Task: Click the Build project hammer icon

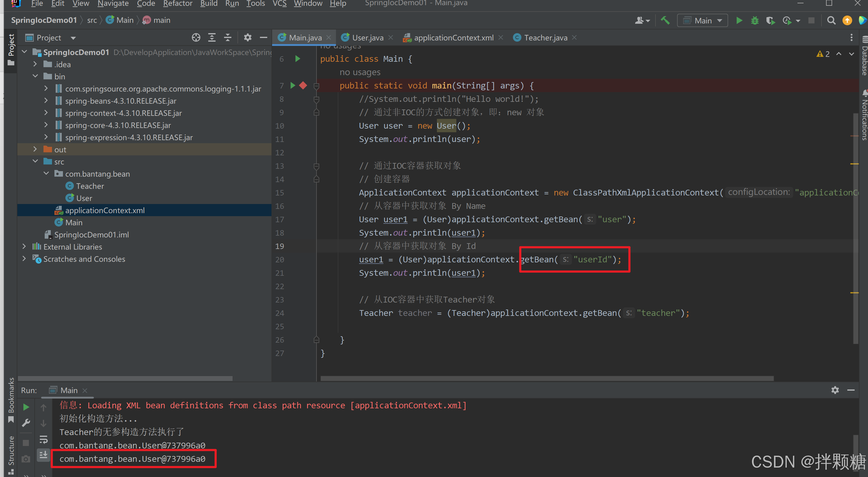Action: click(665, 21)
